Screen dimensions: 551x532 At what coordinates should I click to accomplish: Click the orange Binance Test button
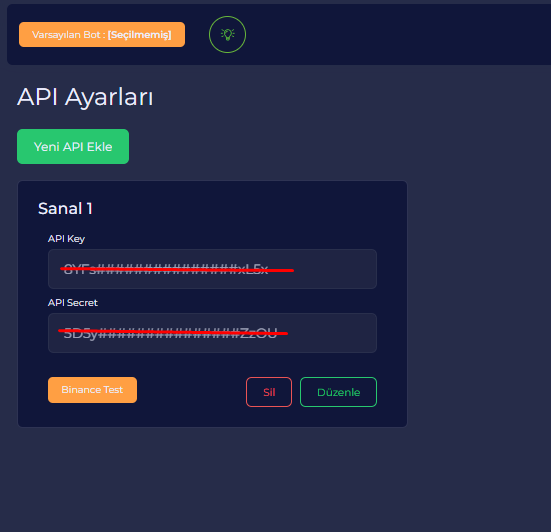92,390
